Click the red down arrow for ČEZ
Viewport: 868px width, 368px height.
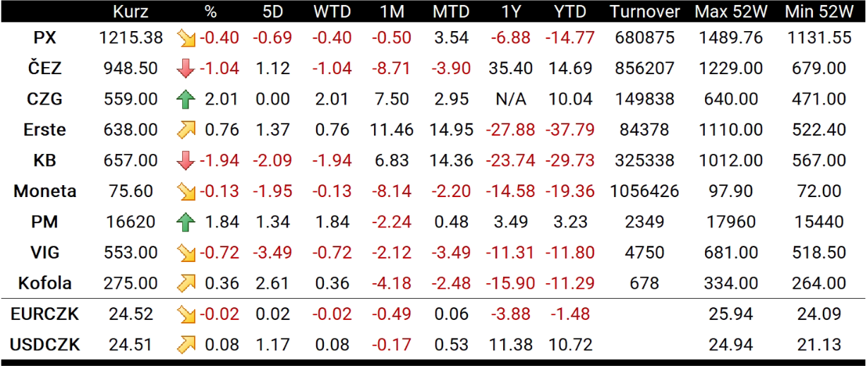[x=186, y=69]
